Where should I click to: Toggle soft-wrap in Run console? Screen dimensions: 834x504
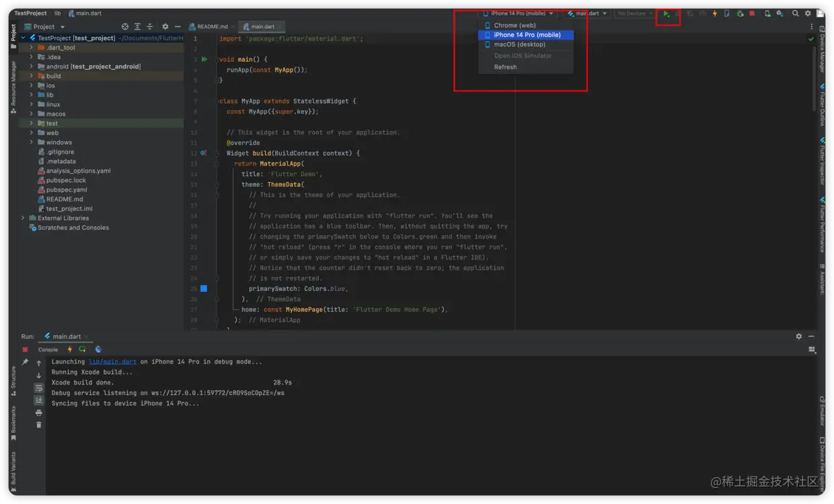click(39, 388)
